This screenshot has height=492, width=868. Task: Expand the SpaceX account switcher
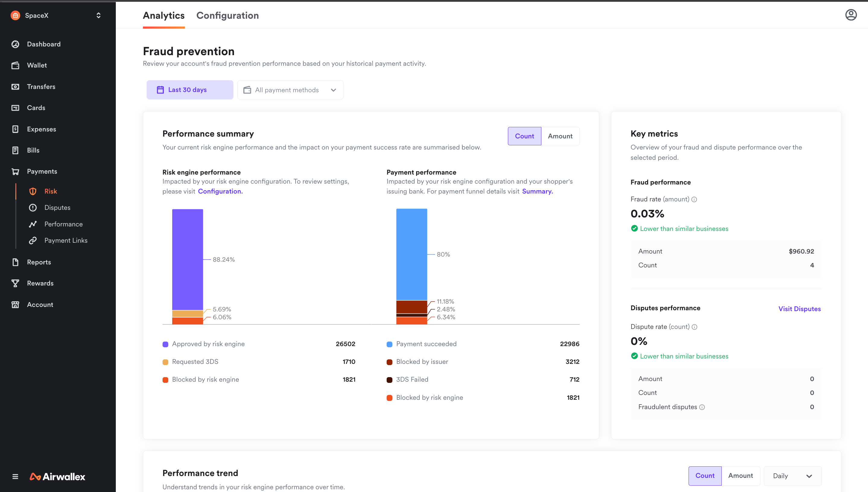98,15
